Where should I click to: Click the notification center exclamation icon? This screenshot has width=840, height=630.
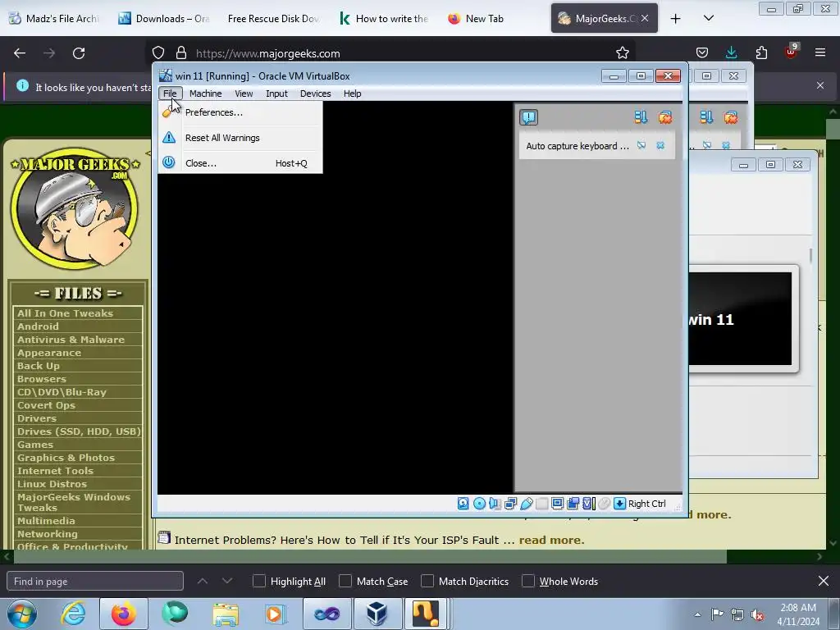click(528, 117)
